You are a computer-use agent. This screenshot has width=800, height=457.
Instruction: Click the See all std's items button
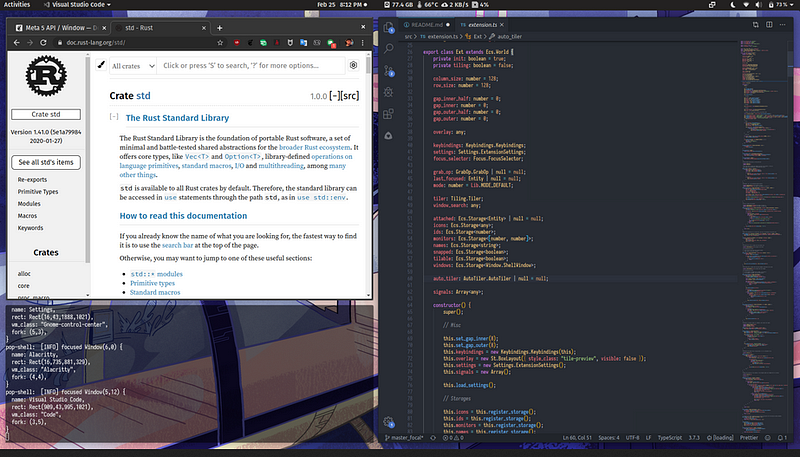coord(46,162)
